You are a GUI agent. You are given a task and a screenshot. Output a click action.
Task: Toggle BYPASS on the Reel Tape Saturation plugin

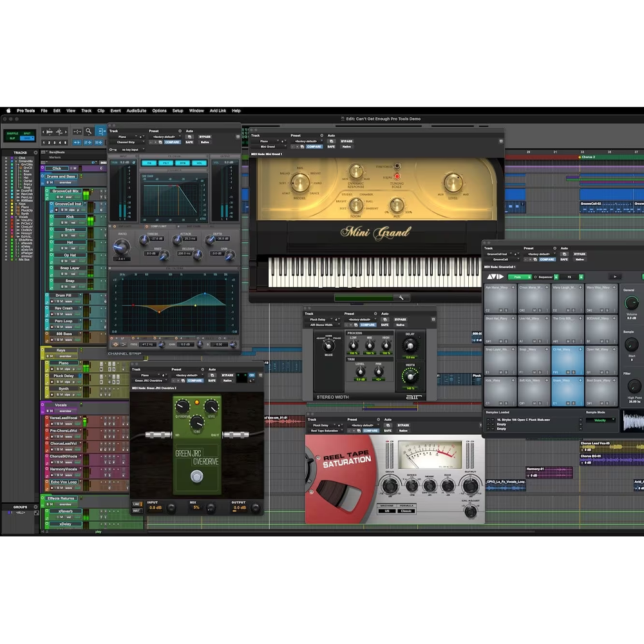pos(404,426)
